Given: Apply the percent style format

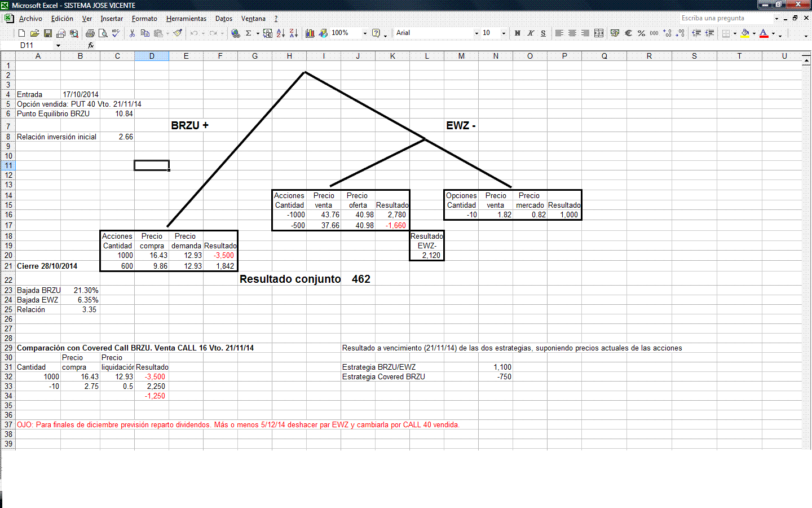Looking at the screenshot, I should pyautogui.click(x=641, y=33).
